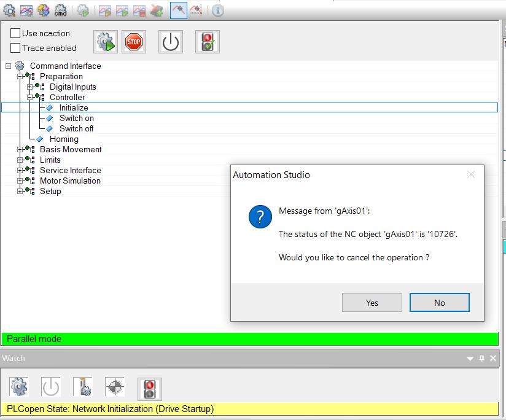Click No in the Automation Studio dialog
The image size is (506, 420).
pyautogui.click(x=440, y=303)
